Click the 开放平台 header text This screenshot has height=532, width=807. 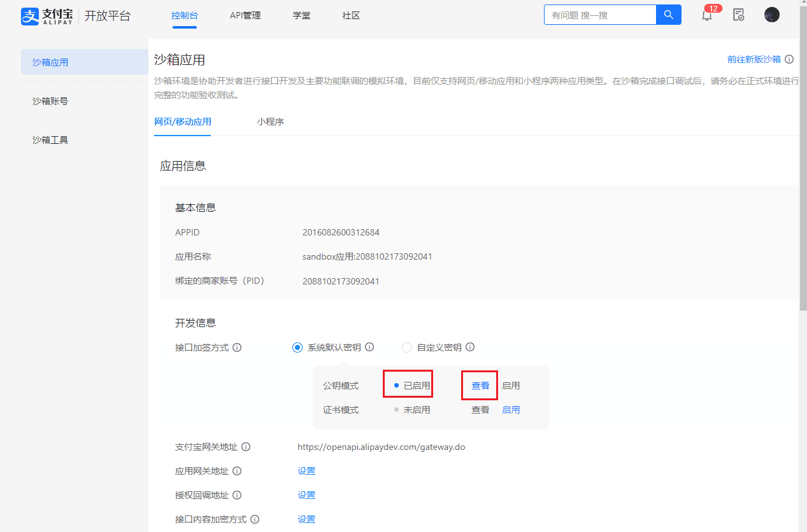[108, 16]
